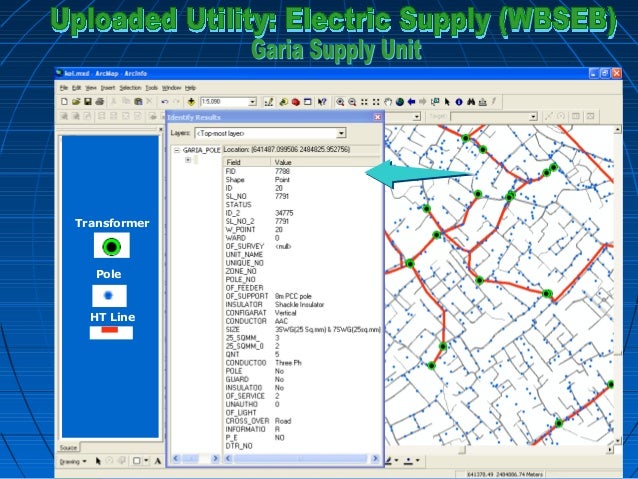The height and width of the screenshot is (479, 638).
Task: Click the map view down scroll arrow
Action: 618,441
